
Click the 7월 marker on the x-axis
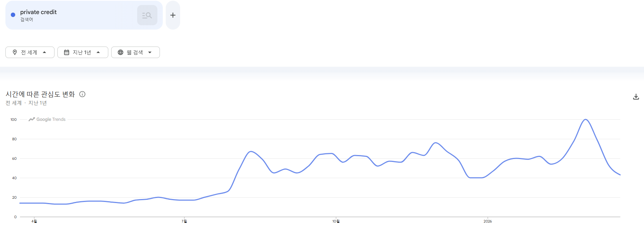point(184,221)
